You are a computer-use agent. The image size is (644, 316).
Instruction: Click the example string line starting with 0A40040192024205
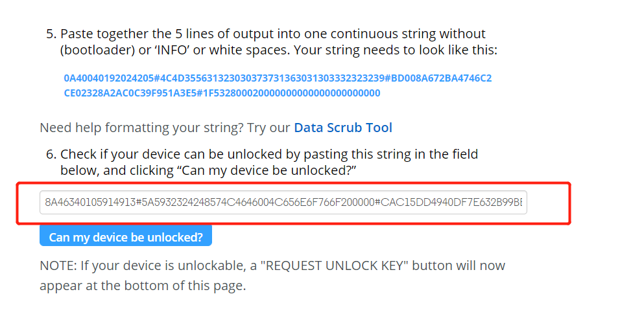(278, 78)
